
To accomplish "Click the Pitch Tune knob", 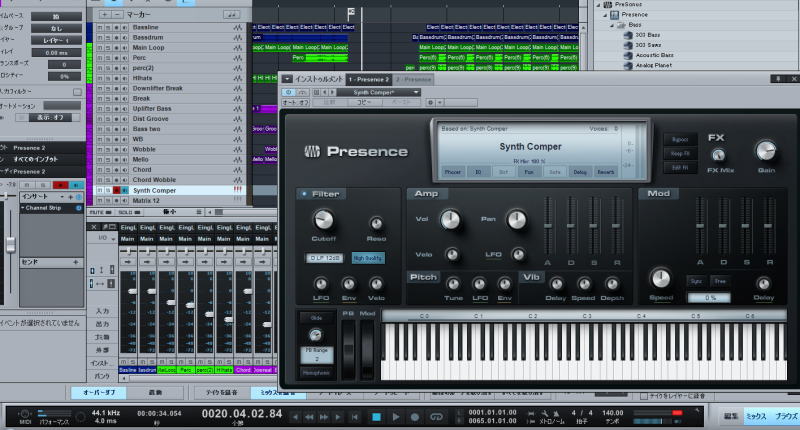I will 453,284.
